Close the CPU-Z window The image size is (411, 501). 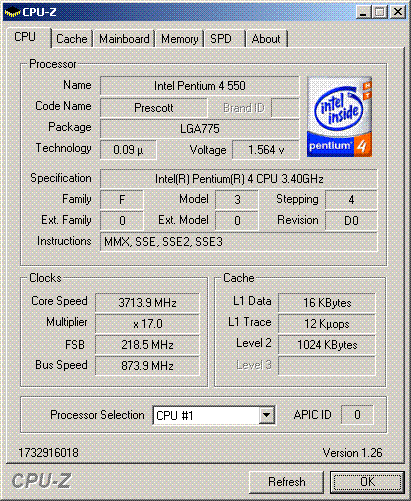tap(398, 12)
